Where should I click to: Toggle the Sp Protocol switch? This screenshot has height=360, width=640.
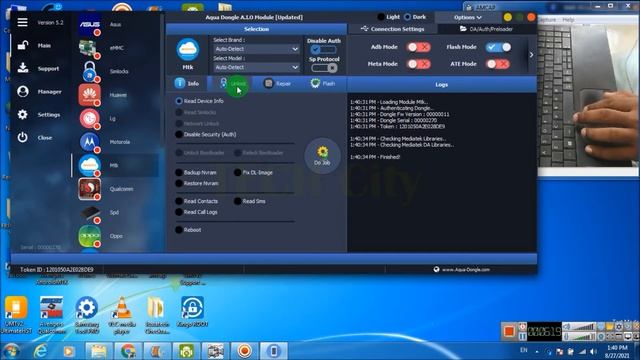coord(324,68)
